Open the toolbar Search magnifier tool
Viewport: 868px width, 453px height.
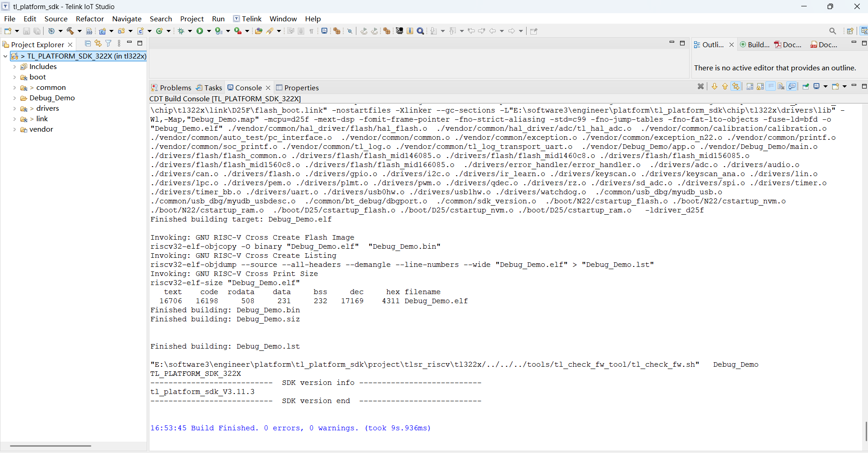[421, 31]
